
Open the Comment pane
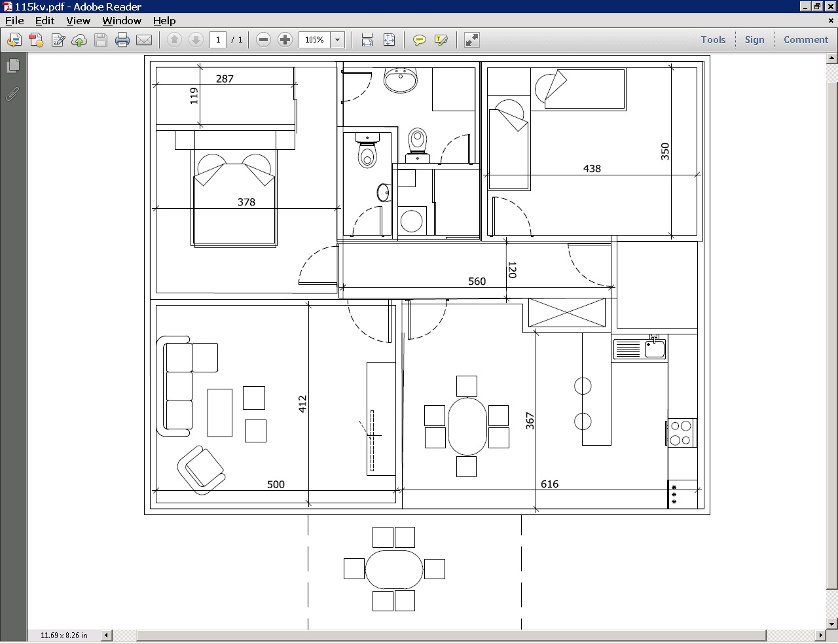pos(806,40)
